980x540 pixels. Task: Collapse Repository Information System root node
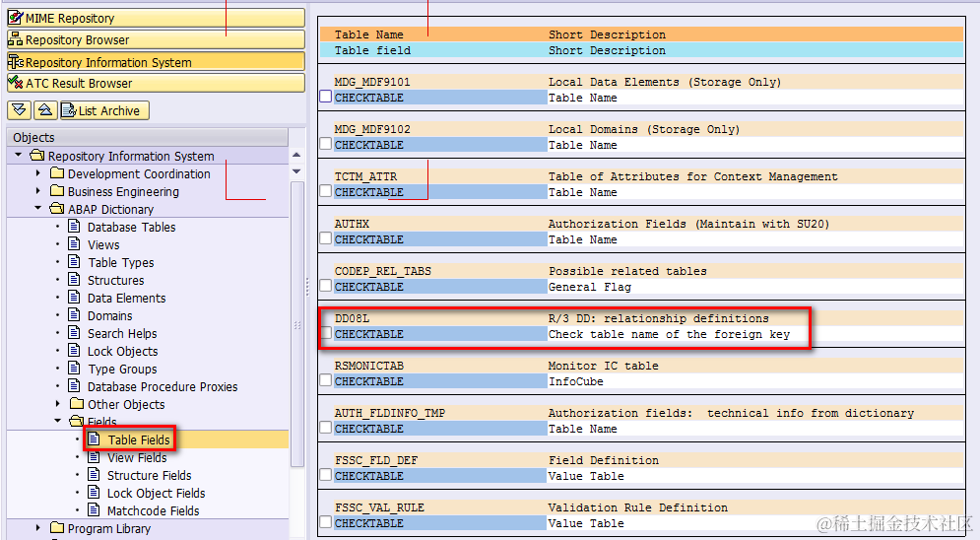tap(18, 155)
